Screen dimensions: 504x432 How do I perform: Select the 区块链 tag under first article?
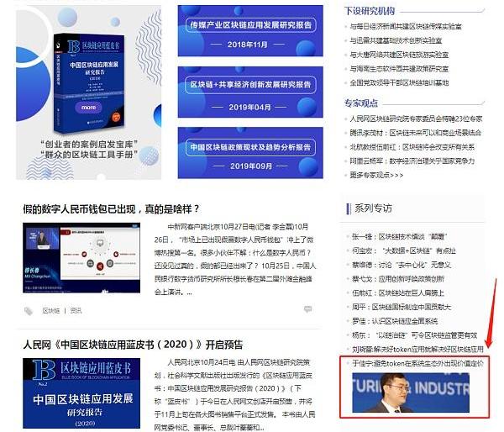pyautogui.click(x=50, y=310)
